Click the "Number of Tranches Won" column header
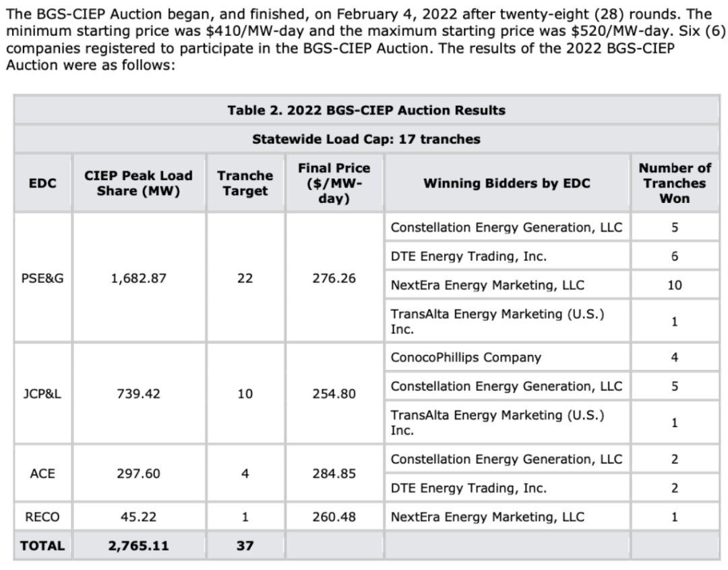 pos(674,183)
